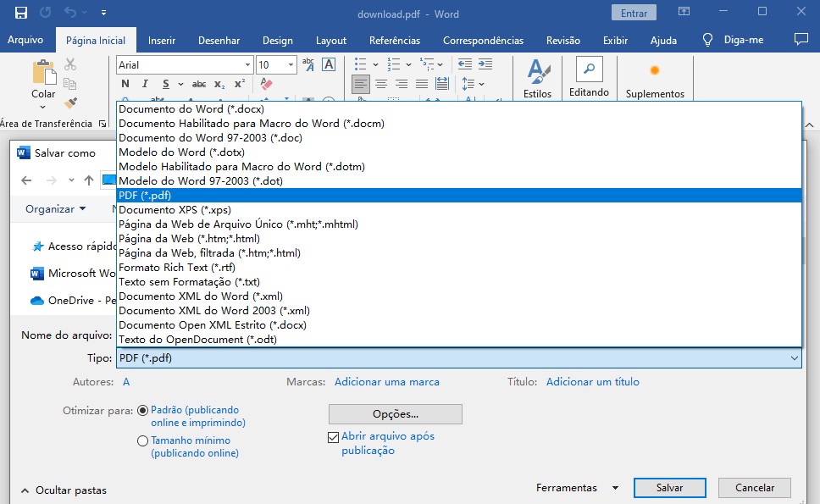Open the Arial font name dropdown
The image size is (820, 504).
(247, 65)
